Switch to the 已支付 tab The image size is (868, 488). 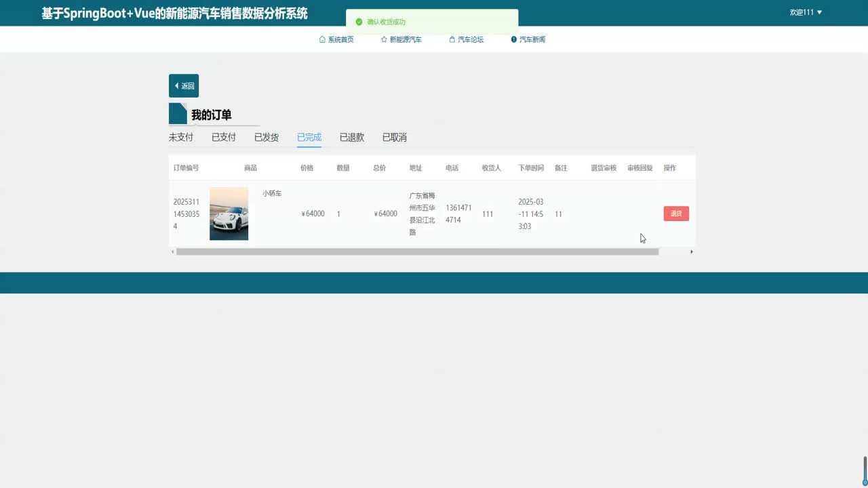(224, 137)
